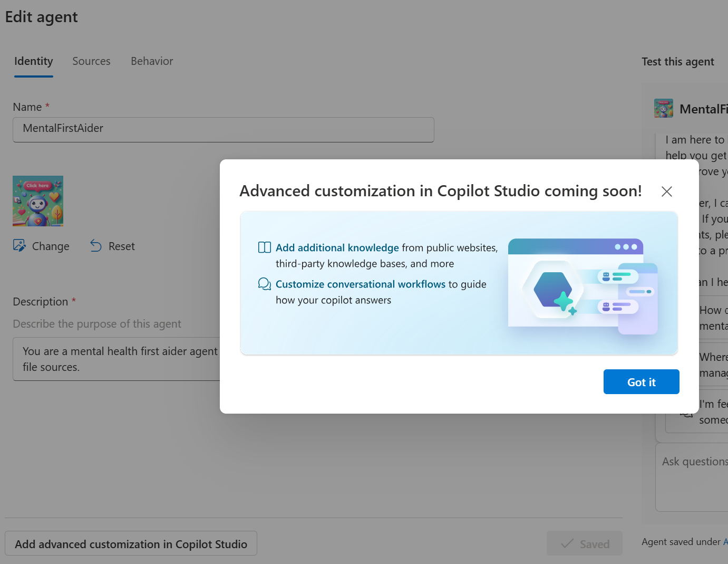
Task: Open the Customize conversational workflows link
Action: pos(360,284)
